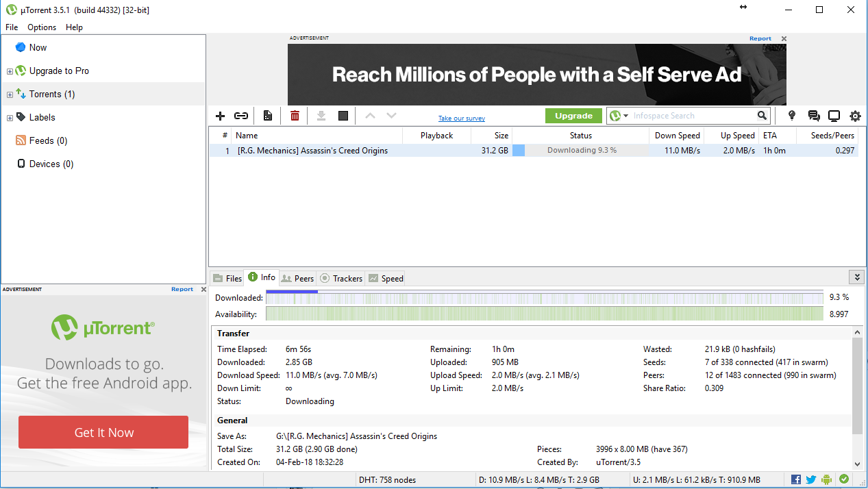The image size is (868, 489).
Task: Collapse the detailed info pane
Action: (x=856, y=277)
